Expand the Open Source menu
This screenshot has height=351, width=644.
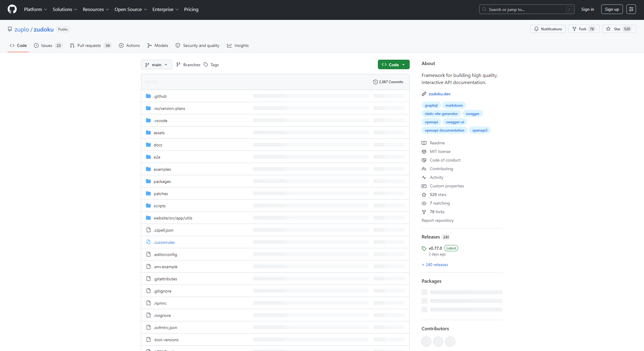coord(131,9)
